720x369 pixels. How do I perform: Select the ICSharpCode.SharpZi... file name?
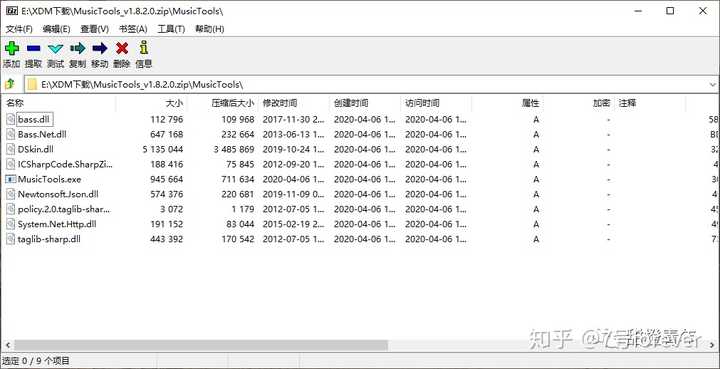pos(65,164)
